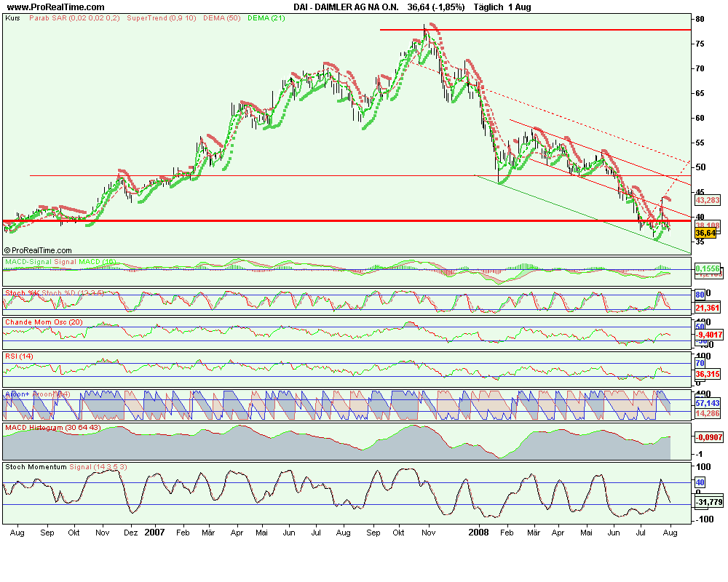The height and width of the screenshot is (582, 728).
Task: Click the 55 mark on the price axis
Action: [700, 143]
